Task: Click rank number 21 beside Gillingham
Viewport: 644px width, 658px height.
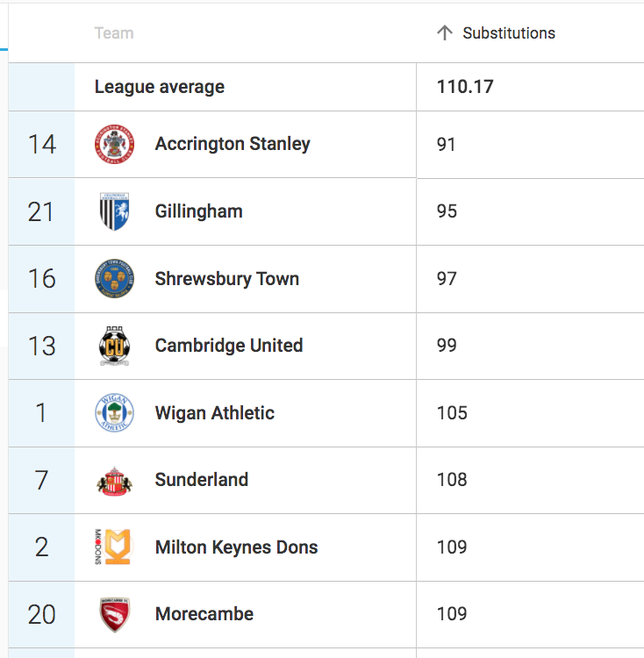Action: coord(41,211)
